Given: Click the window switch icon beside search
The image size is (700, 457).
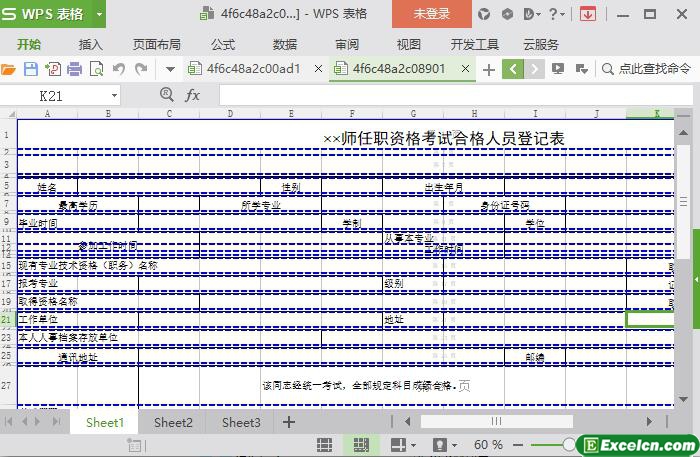Looking at the screenshot, I should [581, 69].
